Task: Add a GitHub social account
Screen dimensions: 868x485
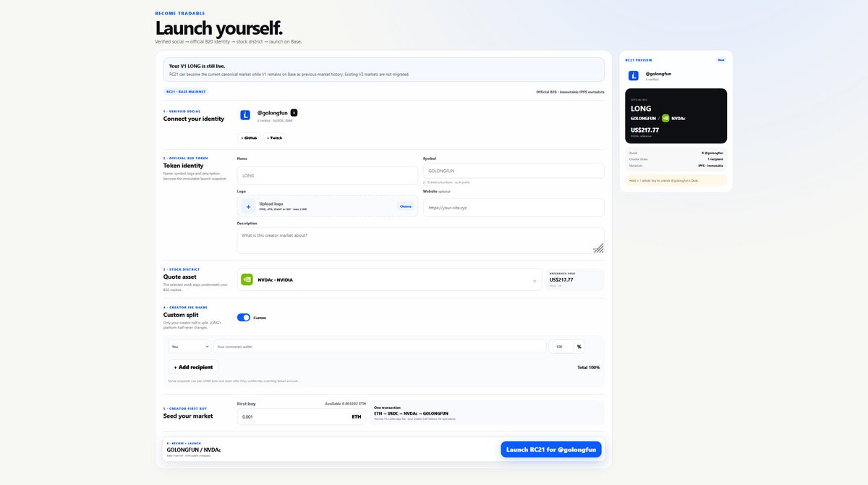Action: 248,137
